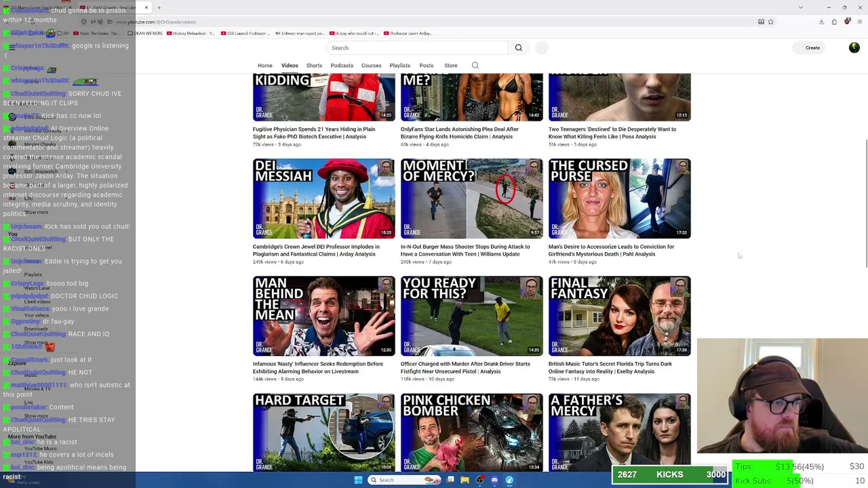Open the Courses tab

(x=371, y=66)
